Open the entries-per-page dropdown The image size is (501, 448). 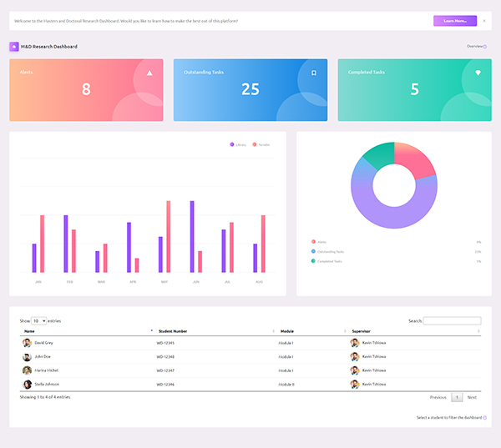tap(38, 320)
